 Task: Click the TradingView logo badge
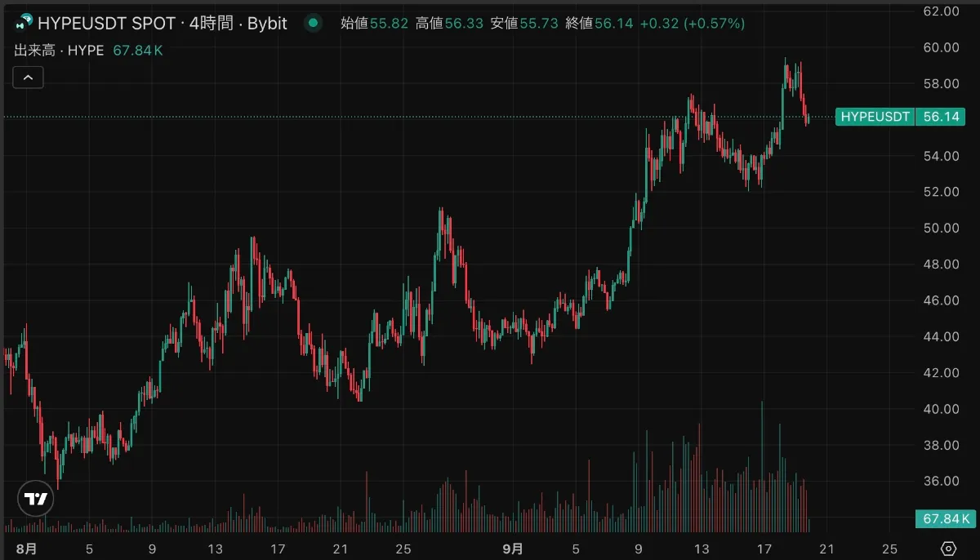tap(35, 498)
